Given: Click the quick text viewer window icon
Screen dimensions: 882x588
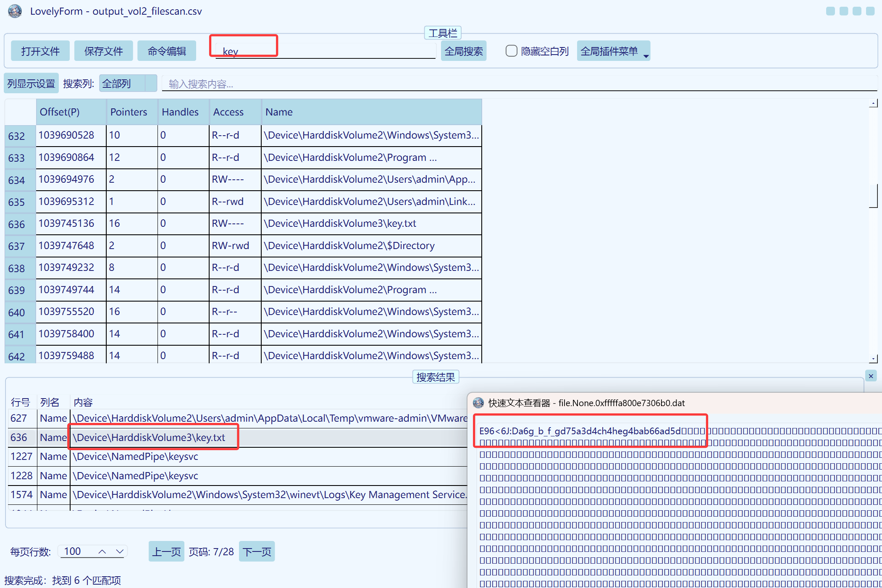Looking at the screenshot, I should click(478, 403).
